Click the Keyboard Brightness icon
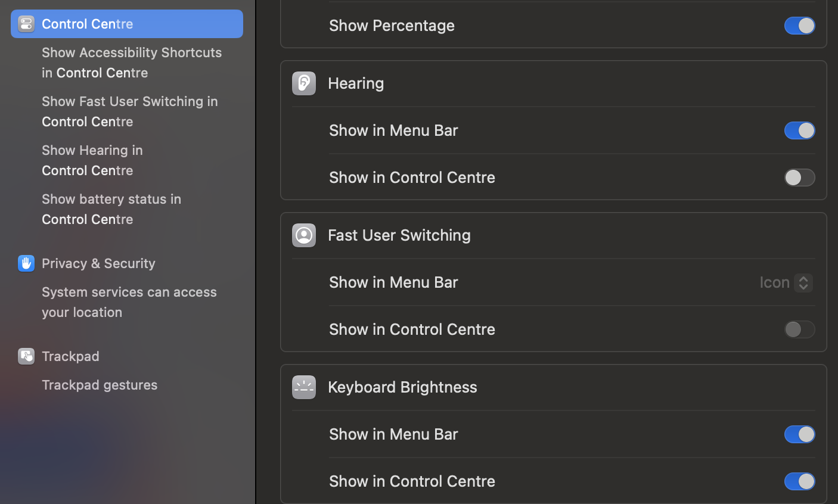 pyautogui.click(x=304, y=387)
